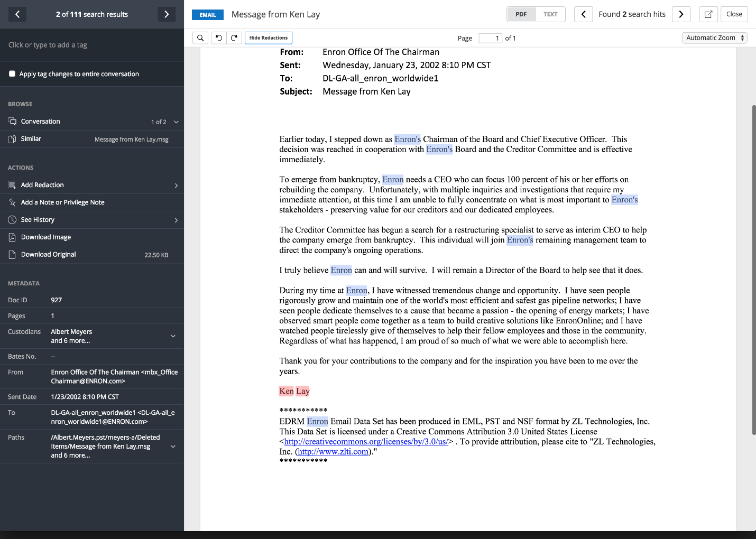Click Sent Date value 1/23/2002 8:10 PM CST
The width and height of the screenshot is (756, 539).
(85, 397)
